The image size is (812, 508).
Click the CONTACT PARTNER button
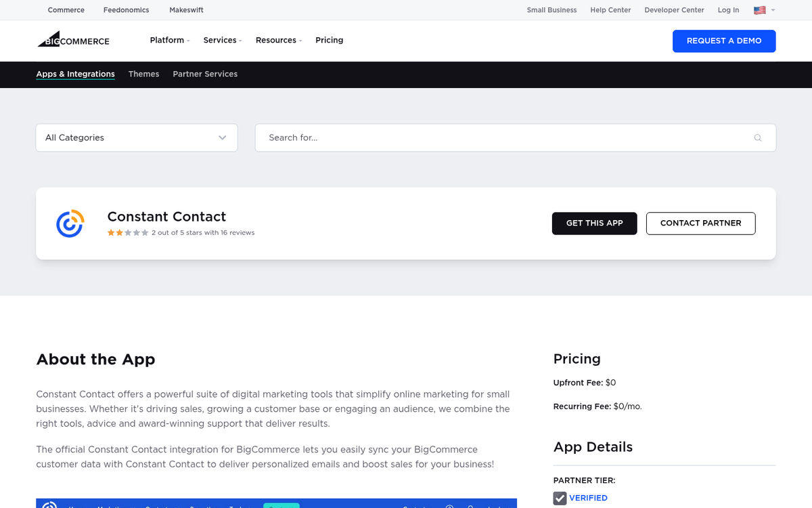(x=700, y=223)
